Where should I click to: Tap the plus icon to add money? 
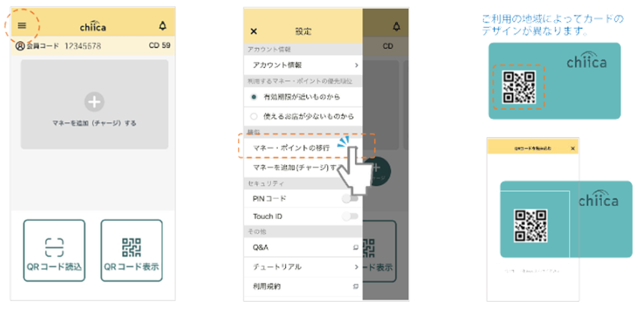(94, 102)
